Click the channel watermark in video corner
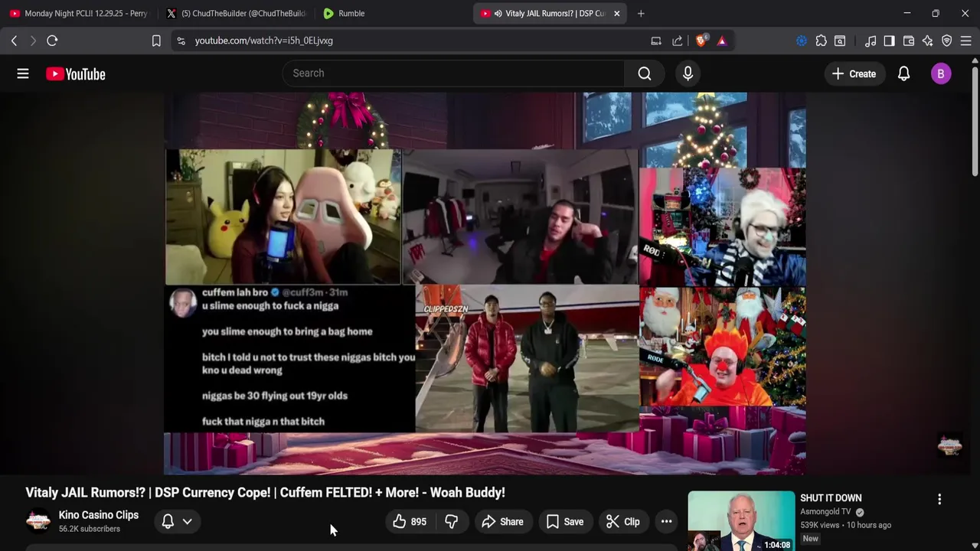 point(949,445)
